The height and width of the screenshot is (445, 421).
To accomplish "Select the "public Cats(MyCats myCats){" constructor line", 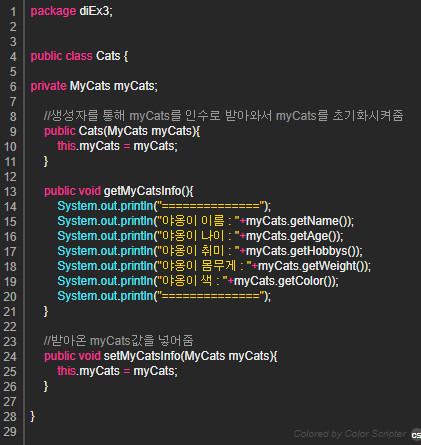I will tap(122, 131).
